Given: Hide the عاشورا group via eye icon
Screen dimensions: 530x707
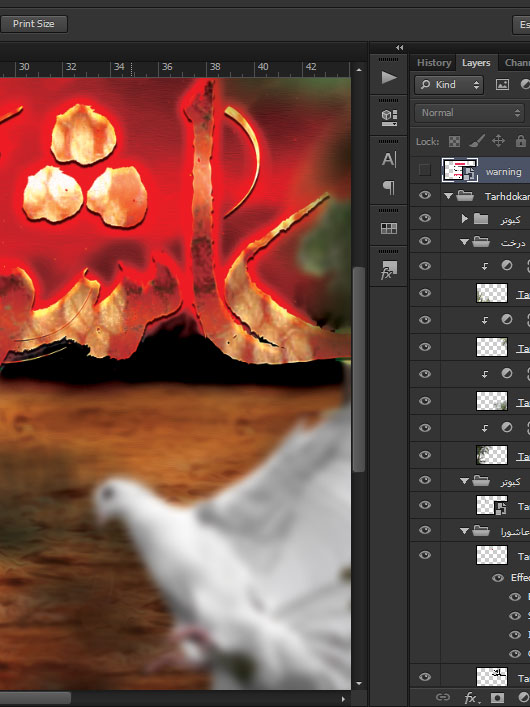Looking at the screenshot, I should (424, 530).
